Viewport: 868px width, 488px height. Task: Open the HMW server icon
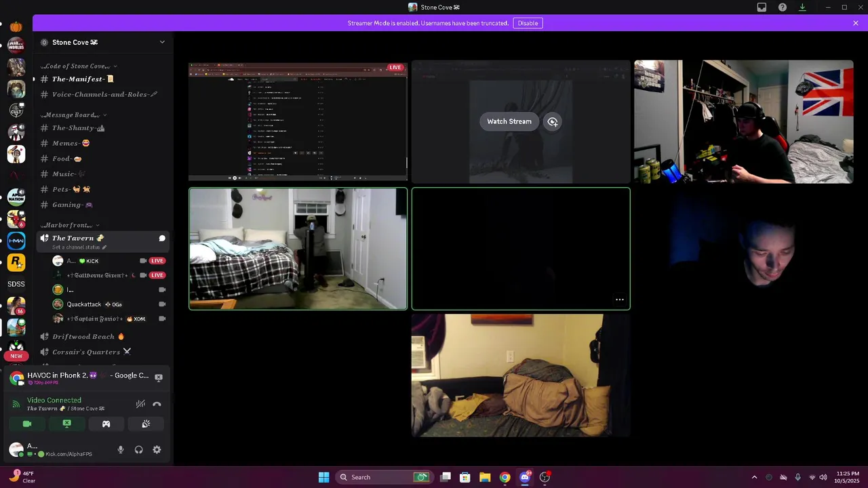point(16,241)
